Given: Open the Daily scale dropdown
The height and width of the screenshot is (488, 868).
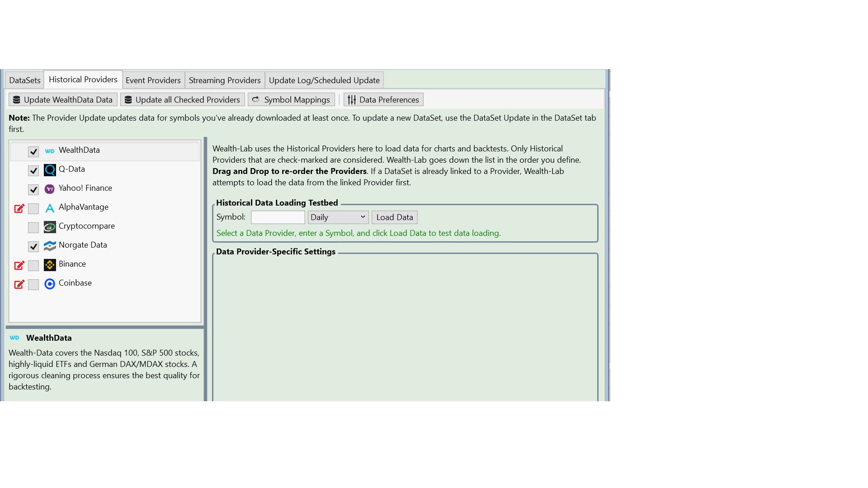Looking at the screenshot, I should pyautogui.click(x=338, y=217).
